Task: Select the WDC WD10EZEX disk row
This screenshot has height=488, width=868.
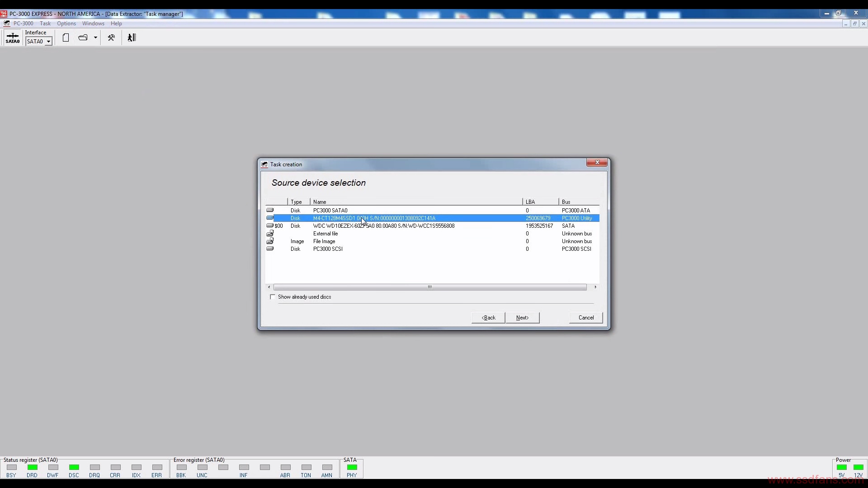Action: [x=432, y=226]
